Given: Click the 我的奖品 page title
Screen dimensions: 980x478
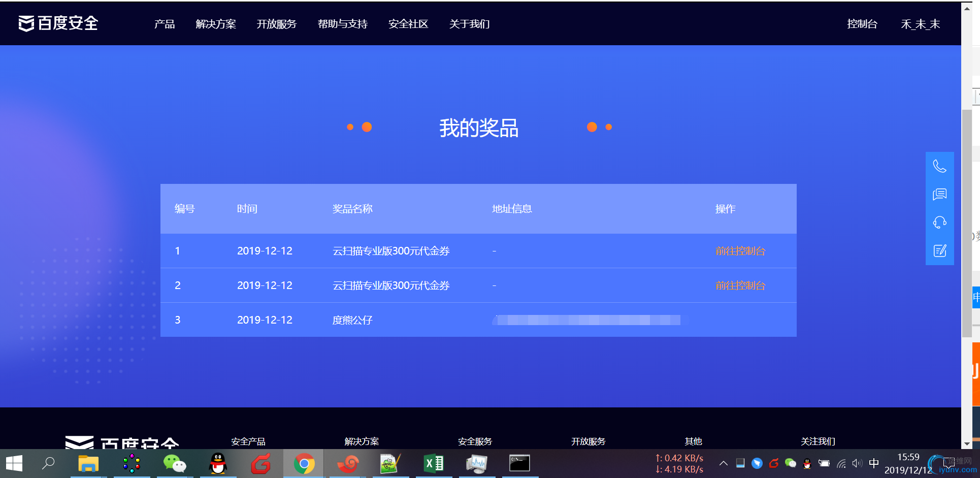Looking at the screenshot, I should point(479,128).
